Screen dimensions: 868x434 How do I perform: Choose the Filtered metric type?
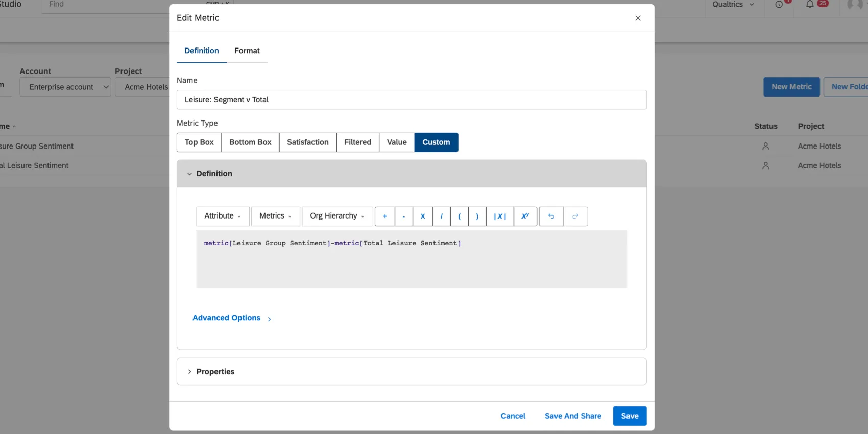357,142
